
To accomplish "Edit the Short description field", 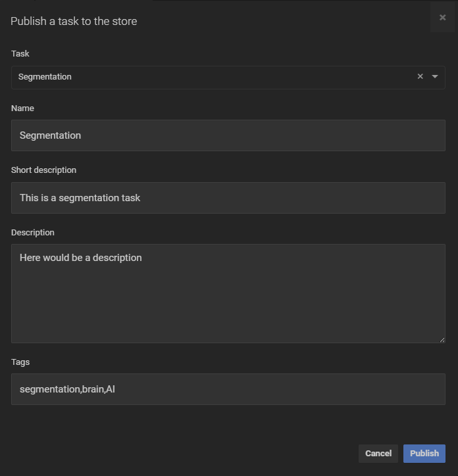I will click(228, 198).
